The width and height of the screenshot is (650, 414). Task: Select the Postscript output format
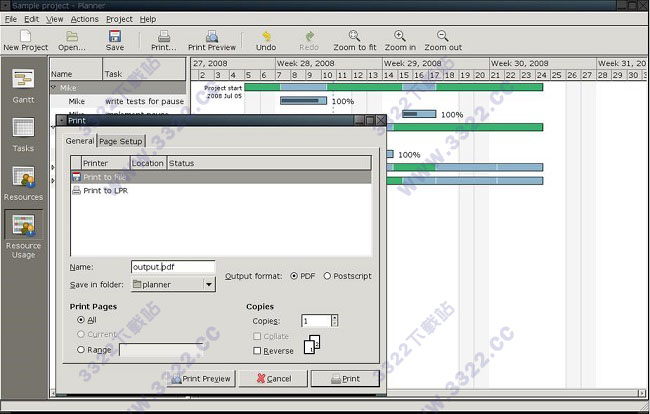(x=327, y=276)
